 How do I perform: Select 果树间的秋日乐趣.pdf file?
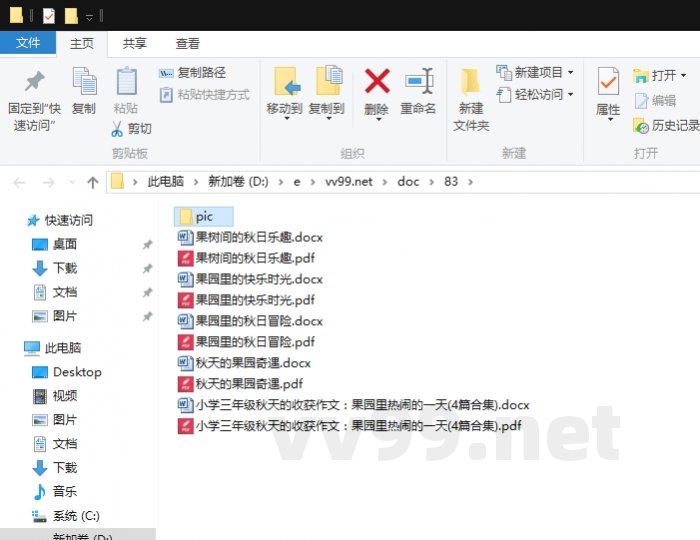[246, 258]
